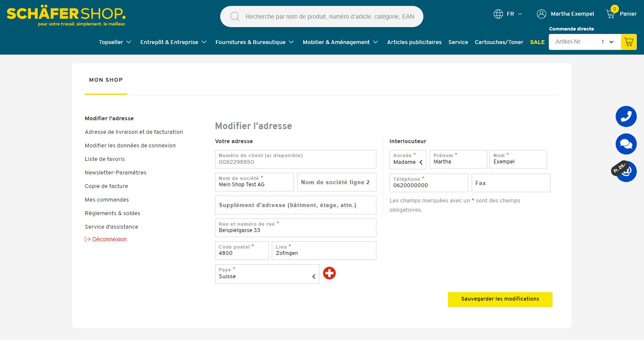Open the SALE menu item
Screen dimensions: 644x340
click(537, 42)
